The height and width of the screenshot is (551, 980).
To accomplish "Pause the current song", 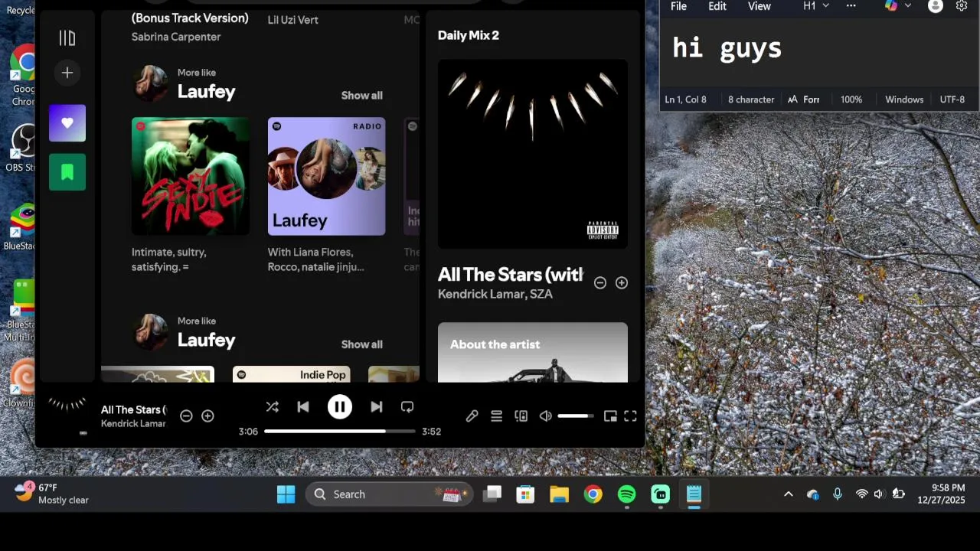I will click(340, 407).
